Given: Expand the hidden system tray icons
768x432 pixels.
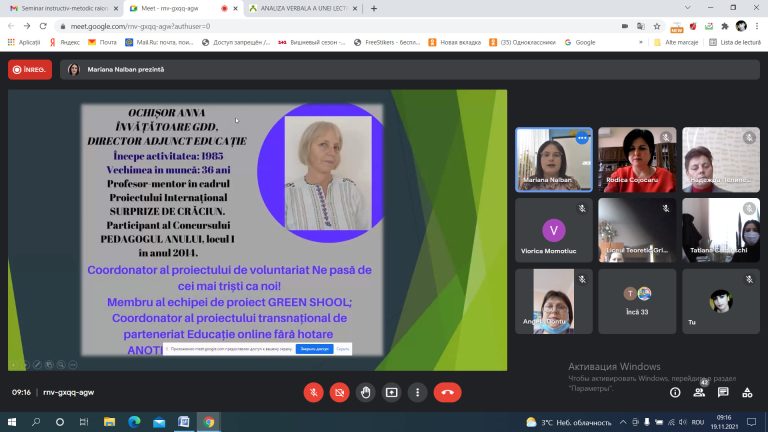Looking at the screenshot, I should click(623, 422).
